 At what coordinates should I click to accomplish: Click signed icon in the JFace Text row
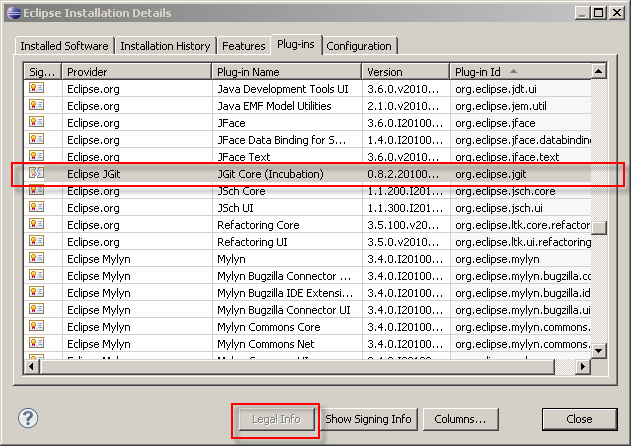36,155
